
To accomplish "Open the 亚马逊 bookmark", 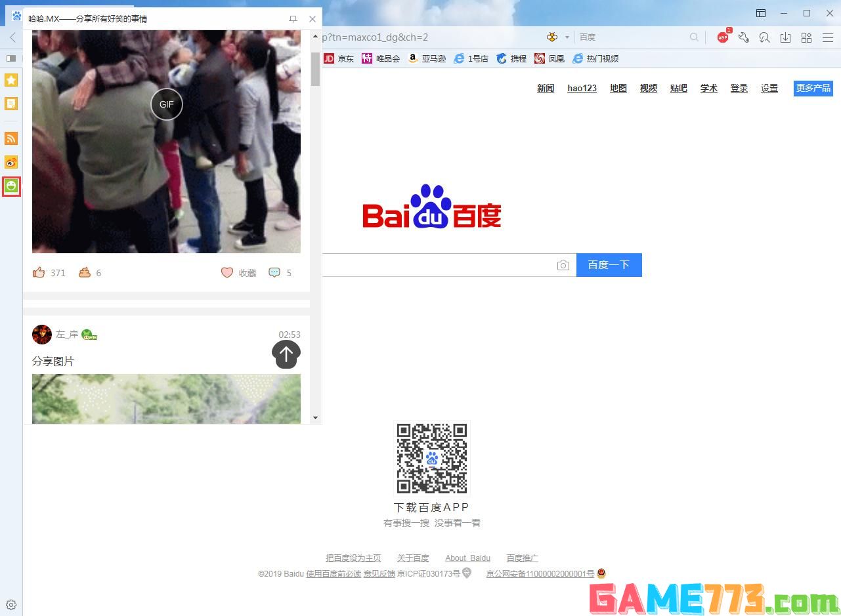I will [x=427, y=58].
